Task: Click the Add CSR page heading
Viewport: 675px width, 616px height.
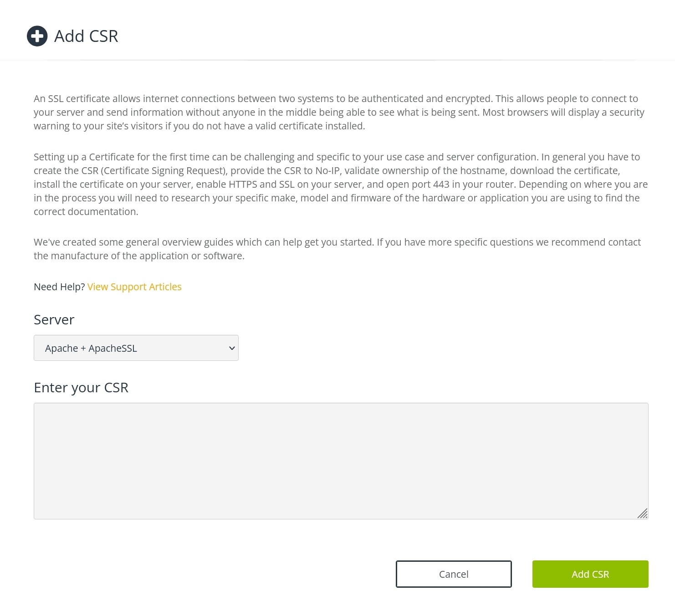Action: tap(86, 36)
